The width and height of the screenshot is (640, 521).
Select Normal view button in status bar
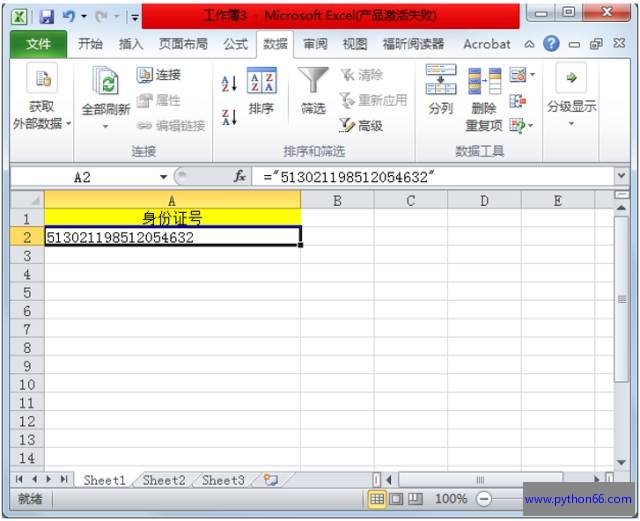point(377,498)
